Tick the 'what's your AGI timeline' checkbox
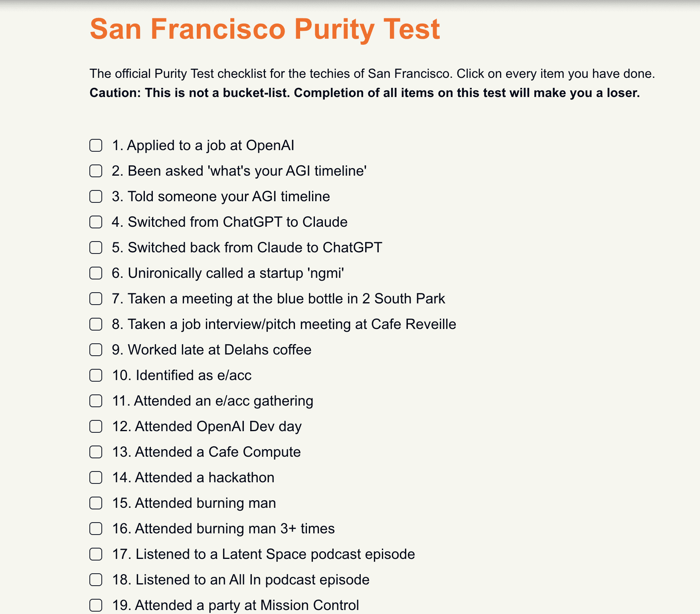Image resolution: width=700 pixels, height=614 pixels. (x=96, y=171)
